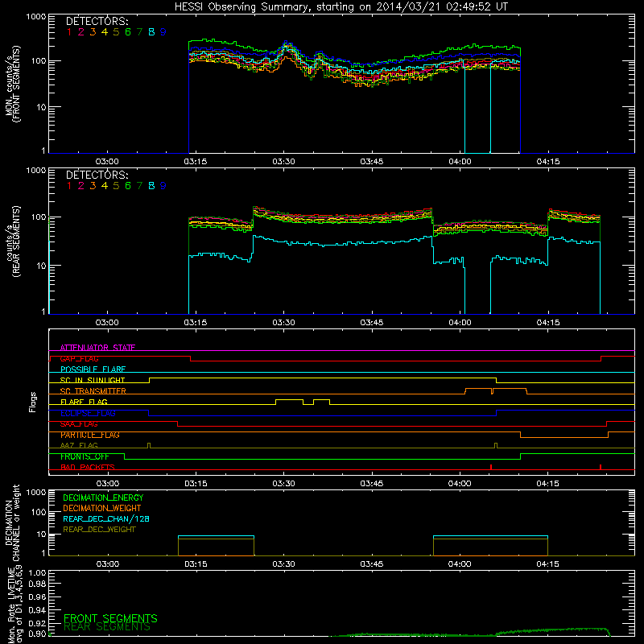644x644 pixels.
Task: Click the SAA_FLAG label
Action: pos(79,424)
